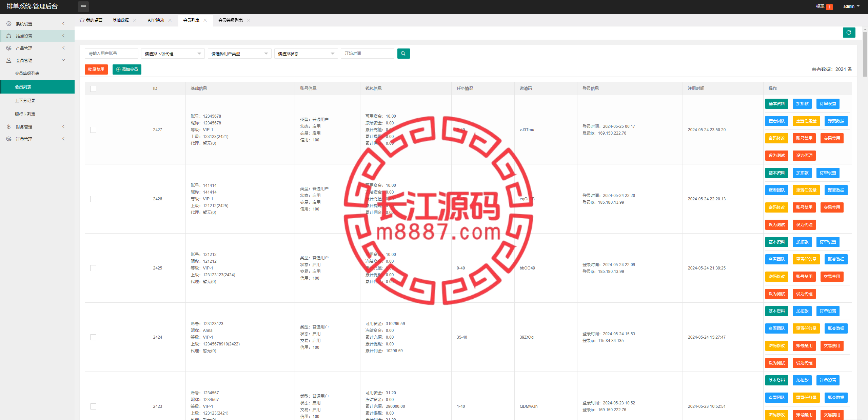Viewport: 868px width, 420px height.
Task: Click 账变数据 for member 2426
Action: (836, 190)
